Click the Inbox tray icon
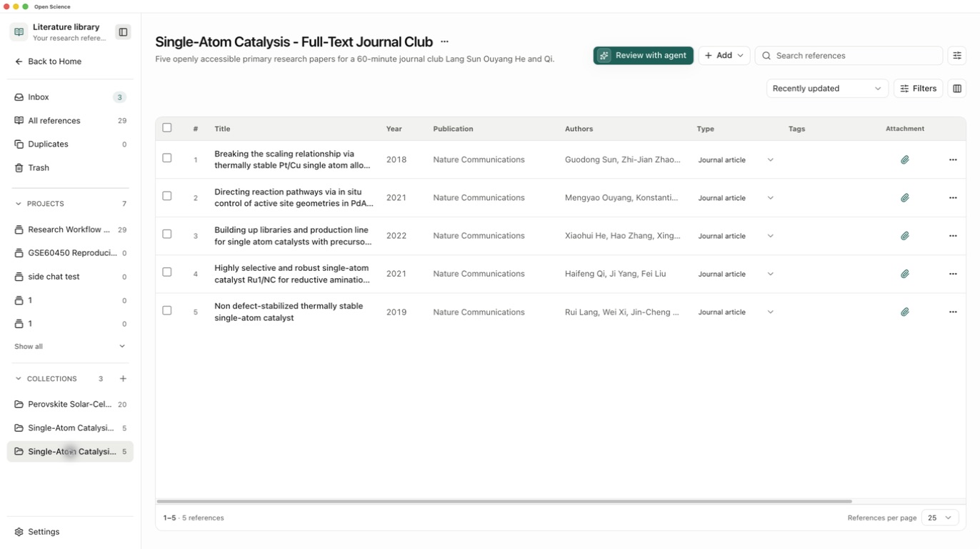Viewport: 980px width, 549px height. pos(19,97)
